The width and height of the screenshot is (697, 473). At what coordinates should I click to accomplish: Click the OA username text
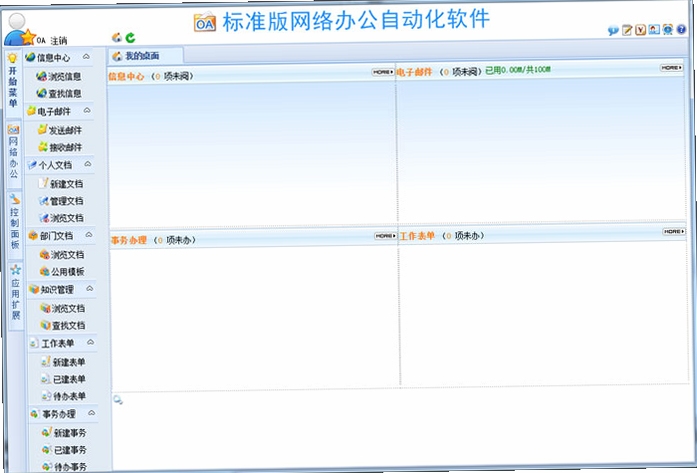tap(41, 40)
